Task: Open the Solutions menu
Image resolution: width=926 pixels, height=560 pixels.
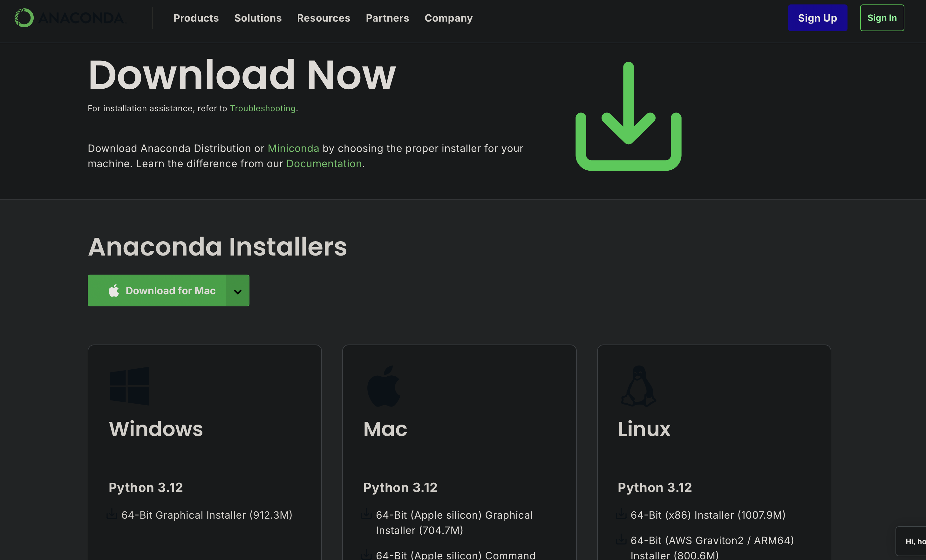Action: click(258, 18)
